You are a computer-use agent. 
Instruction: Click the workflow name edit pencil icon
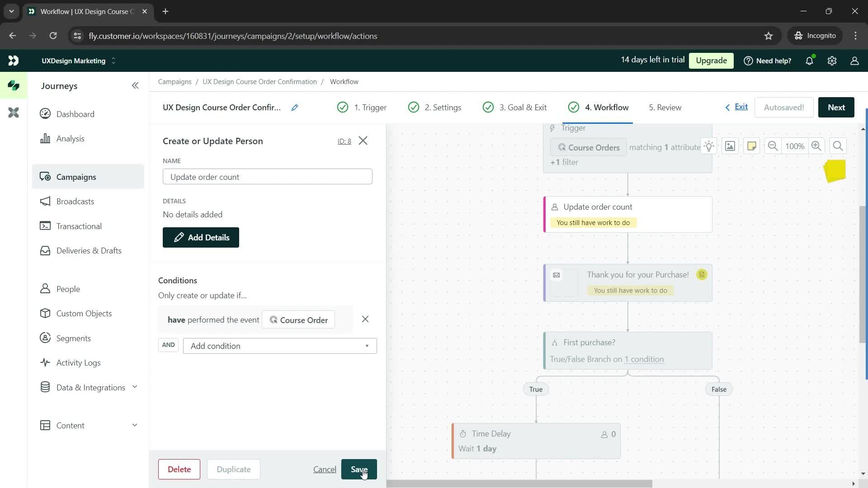[295, 107]
